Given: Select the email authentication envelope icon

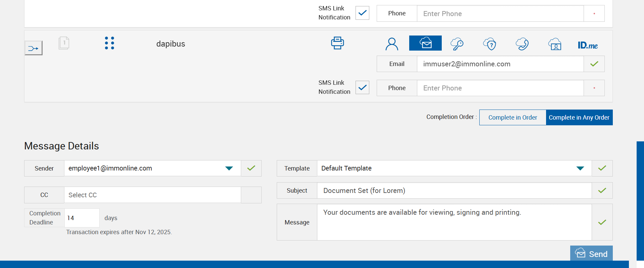Looking at the screenshot, I should (x=425, y=43).
